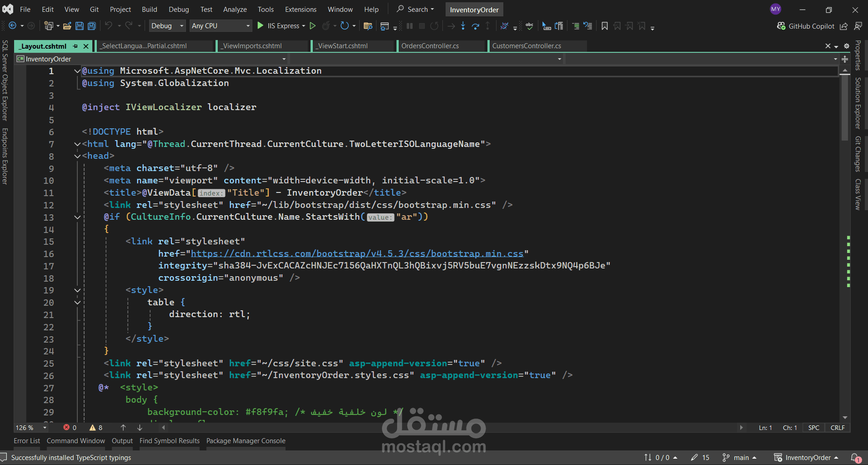Click the InventoryOrder repository button in status bar
The width and height of the screenshot is (868, 465).
click(806, 458)
